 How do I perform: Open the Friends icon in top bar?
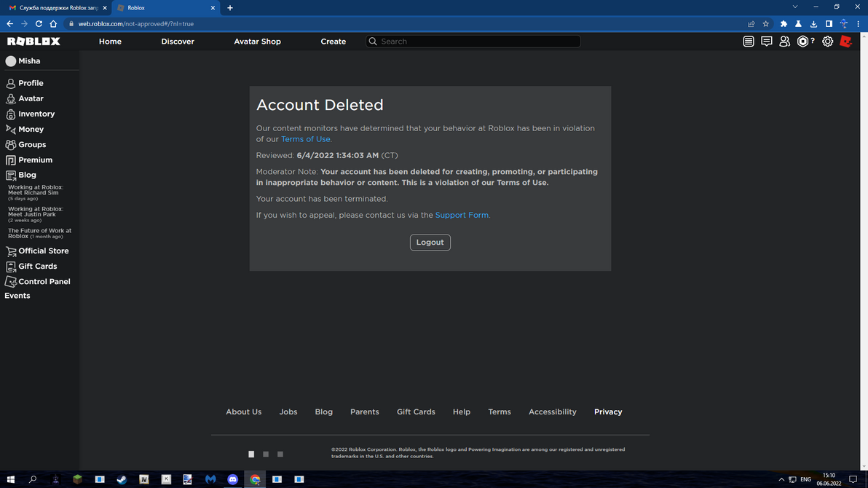pos(784,41)
